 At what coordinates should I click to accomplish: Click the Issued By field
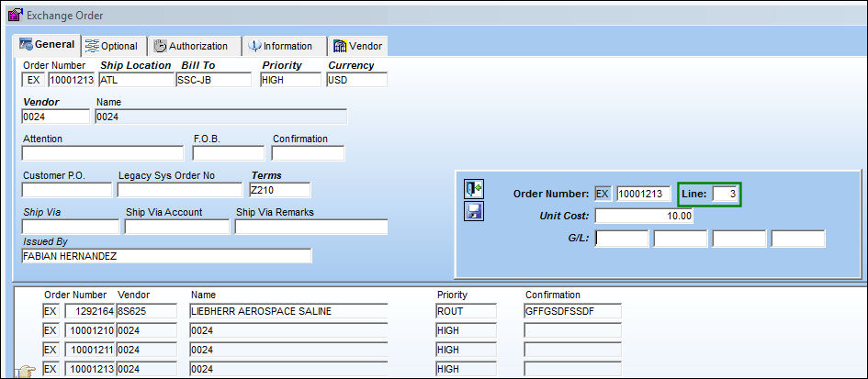(x=166, y=256)
